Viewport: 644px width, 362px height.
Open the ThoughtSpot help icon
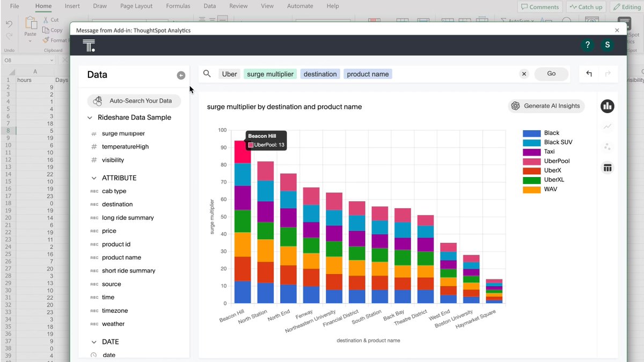point(588,45)
